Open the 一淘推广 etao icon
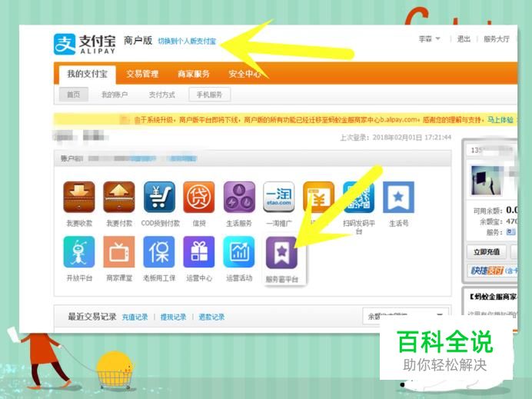Viewport: 532px width, 399px height. pyautogui.click(x=279, y=197)
